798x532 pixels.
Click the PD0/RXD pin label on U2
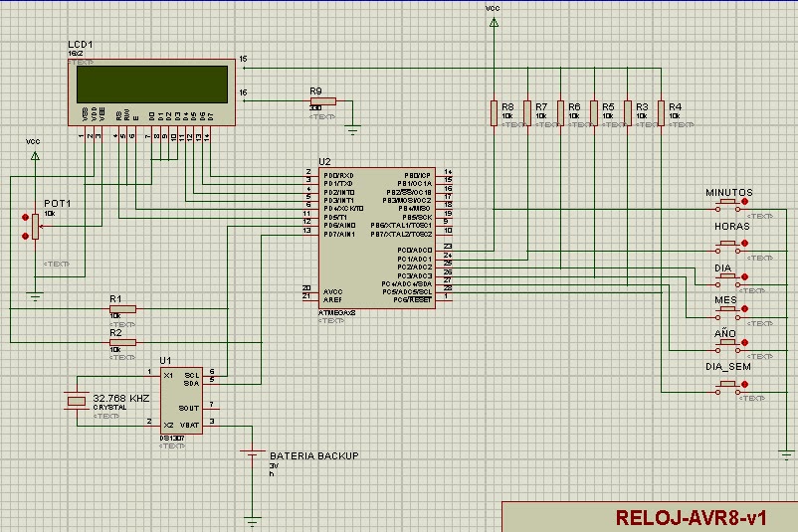pyautogui.click(x=338, y=175)
